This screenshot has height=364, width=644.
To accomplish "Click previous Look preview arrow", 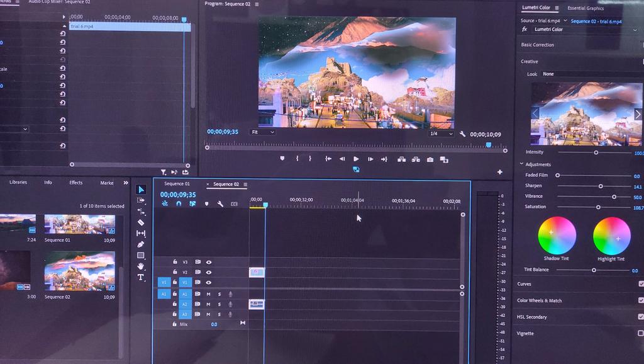I will [535, 113].
